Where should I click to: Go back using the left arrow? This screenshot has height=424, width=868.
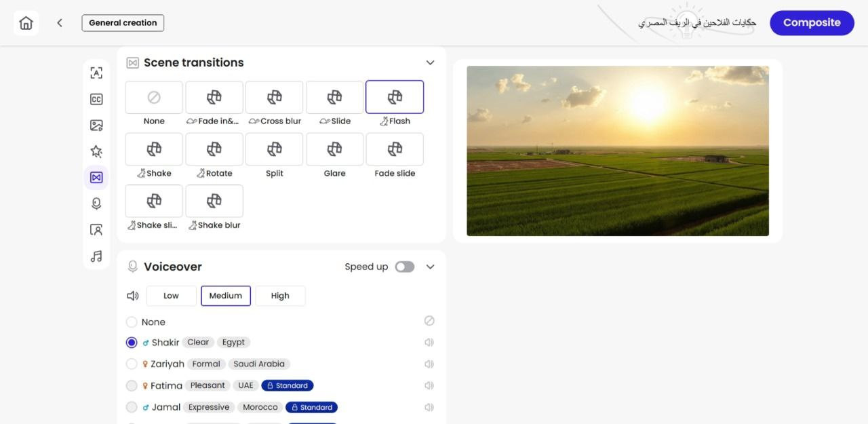click(x=60, y=23)
